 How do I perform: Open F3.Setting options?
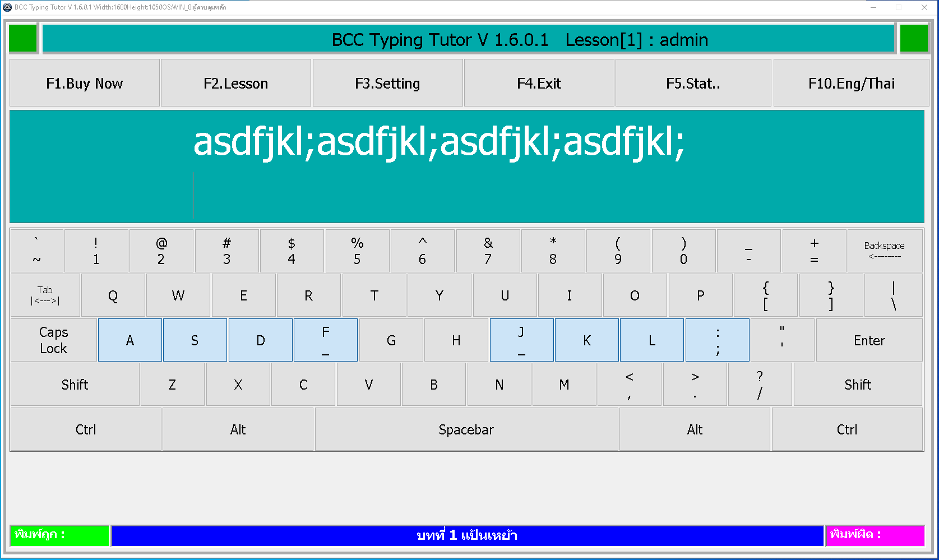click(x=387, y=83)
